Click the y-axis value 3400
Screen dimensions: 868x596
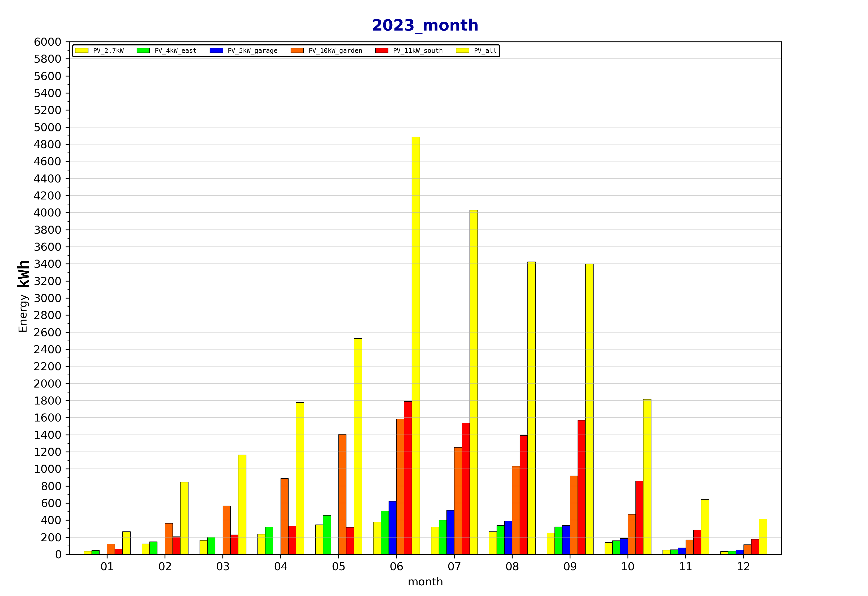(x=48, y=264)
